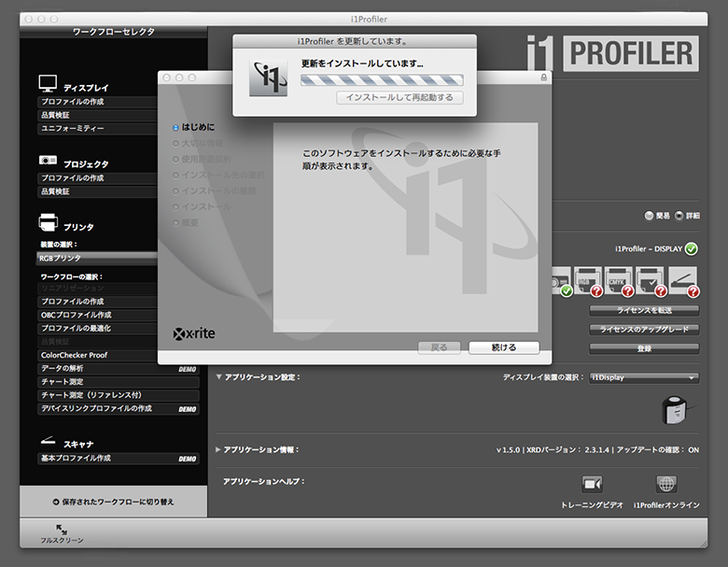Click the update installation progress bar
The width and height of the screenshot is (728, 567).
381,80
